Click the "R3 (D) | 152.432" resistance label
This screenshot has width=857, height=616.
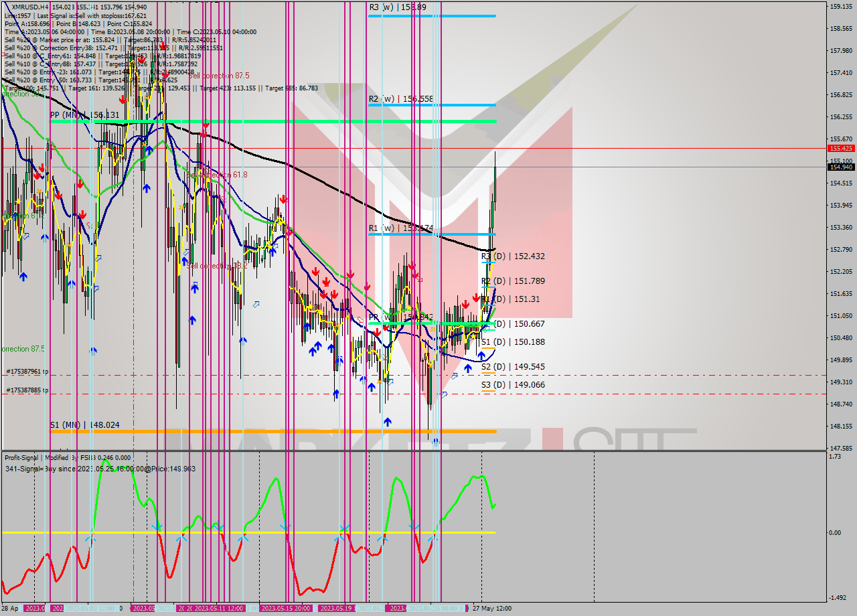[x=512, y=256]
